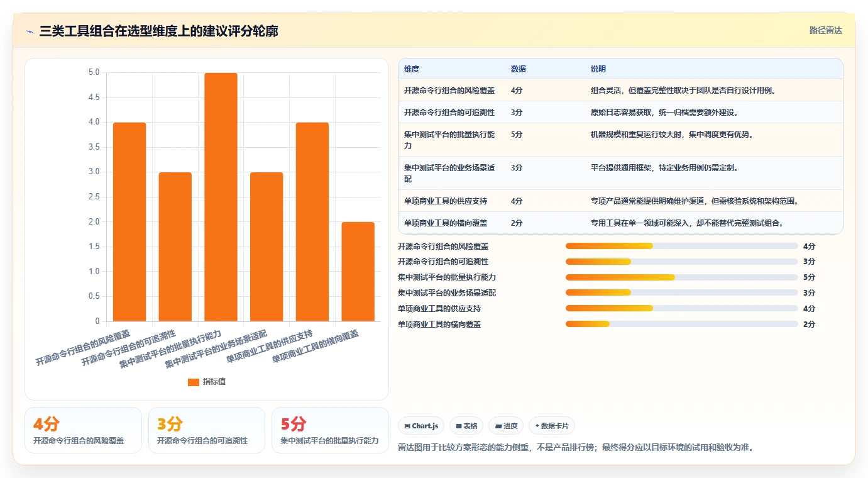Screen dimensions: 868x478
Task: Click the progress bar for 开源命令行组合的风险覆盖
Action: tap(682, 246)
